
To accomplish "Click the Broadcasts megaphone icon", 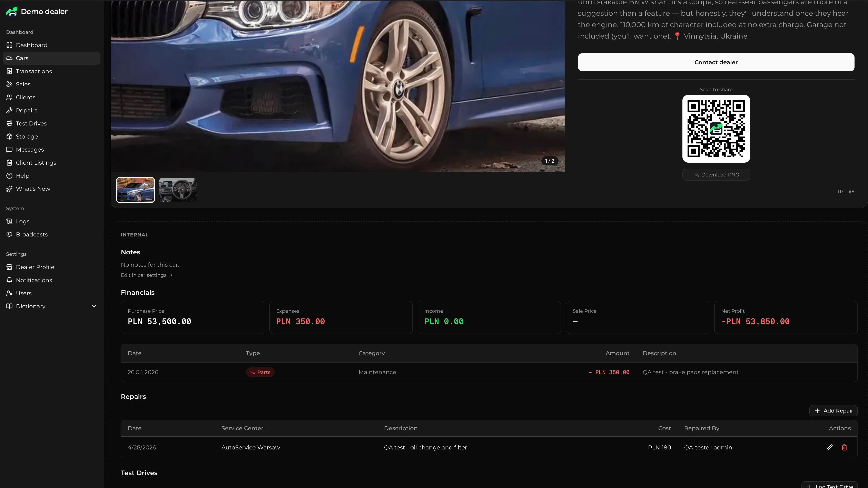I will point(9,235).
